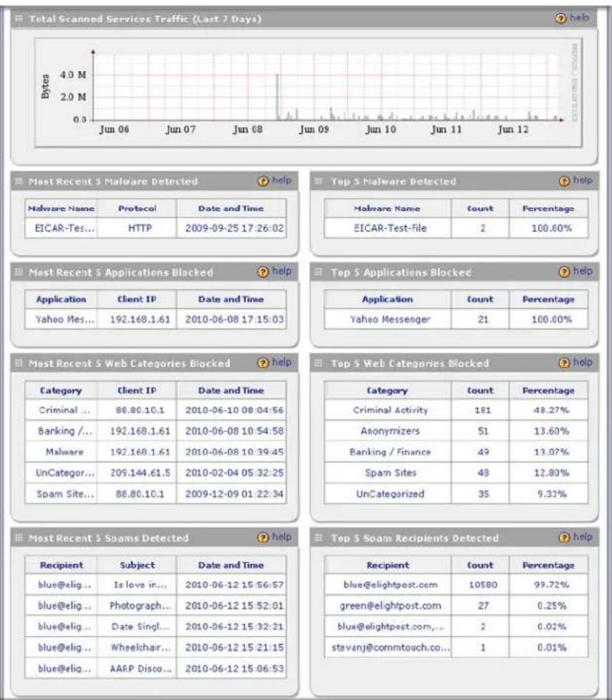Viewport: 612px width, 700px height.
Task: Select green@elightpost.com recipient
Action: pyautogui.click(x=390, y=605)
